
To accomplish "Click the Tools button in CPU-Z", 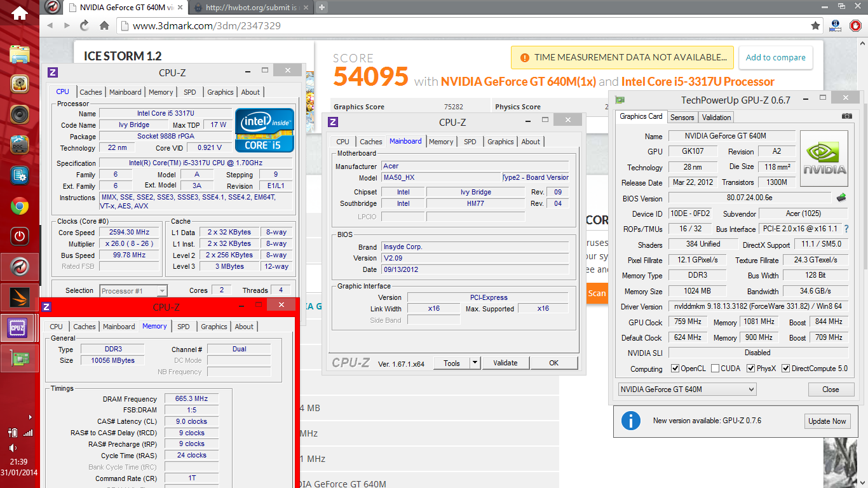I will (452, 363).
